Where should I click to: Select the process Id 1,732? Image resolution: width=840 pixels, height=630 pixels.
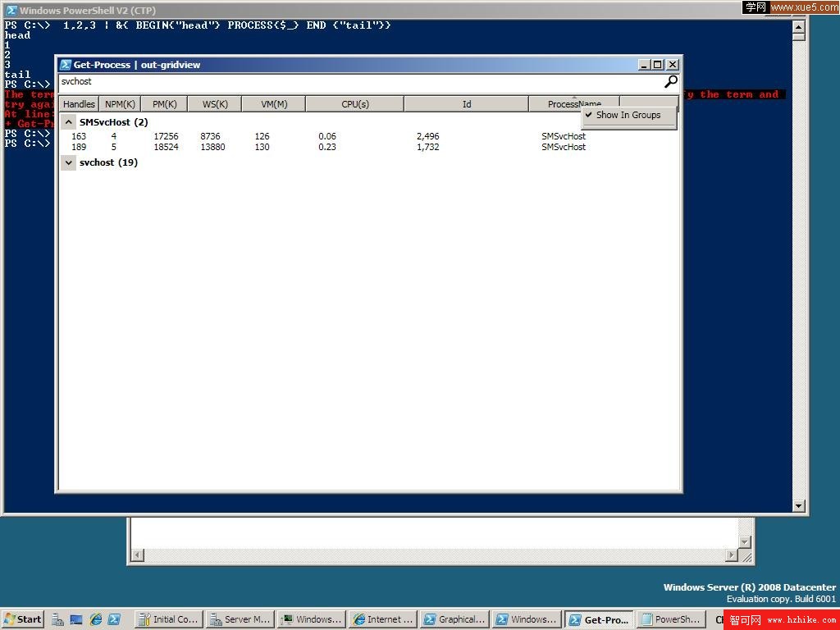pyautogui.click(x=428, y=147)
